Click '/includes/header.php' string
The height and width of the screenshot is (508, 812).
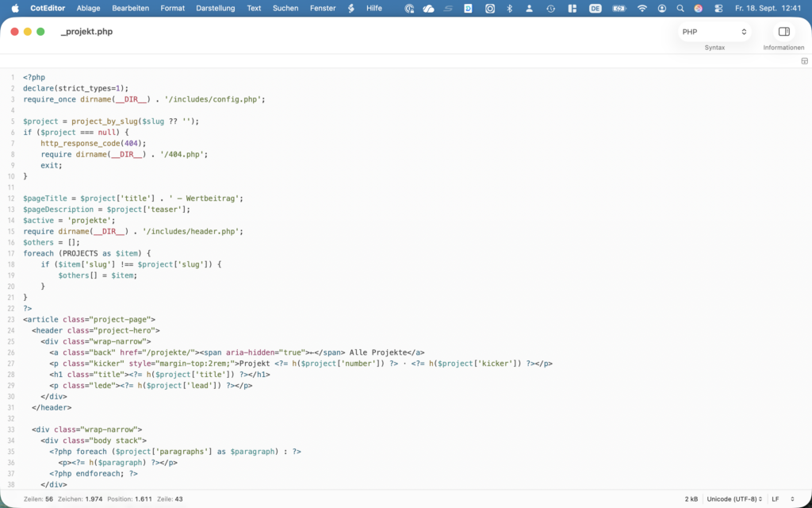[x=190, y=232]
